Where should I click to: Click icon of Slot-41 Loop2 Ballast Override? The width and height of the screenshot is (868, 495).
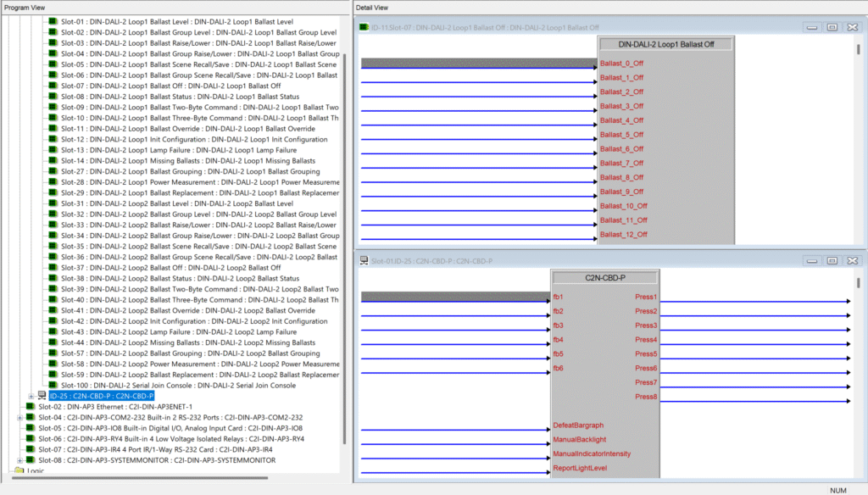pos(53,310)
